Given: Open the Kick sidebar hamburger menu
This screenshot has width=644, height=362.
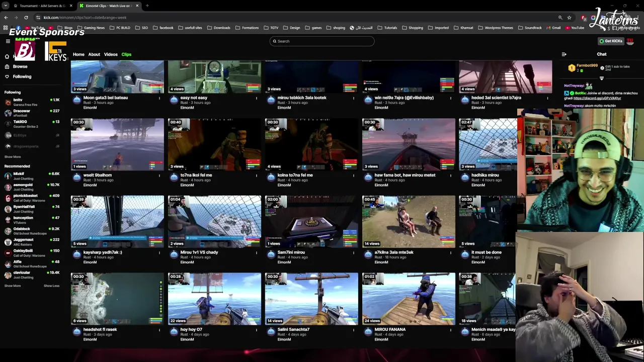Looking at the screenshot, I should click(8, 41).
